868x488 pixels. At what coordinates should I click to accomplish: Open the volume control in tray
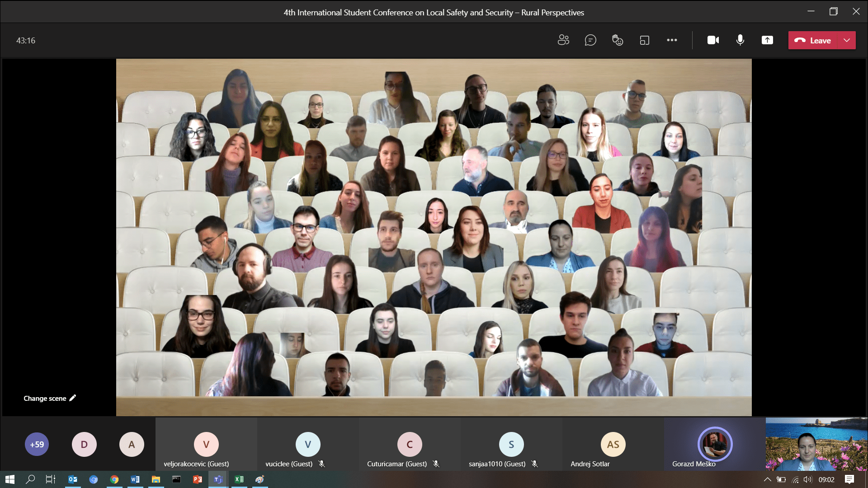click(808, 479)
